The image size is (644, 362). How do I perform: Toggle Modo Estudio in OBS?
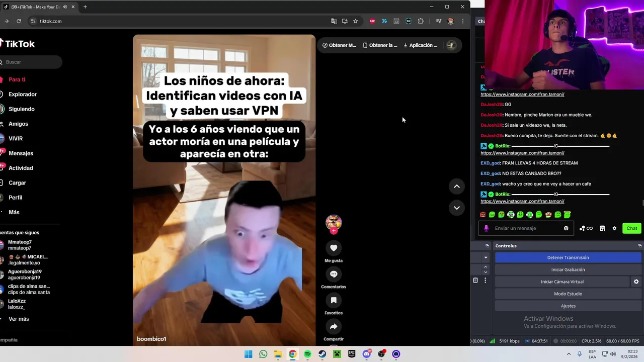[568, 294]
